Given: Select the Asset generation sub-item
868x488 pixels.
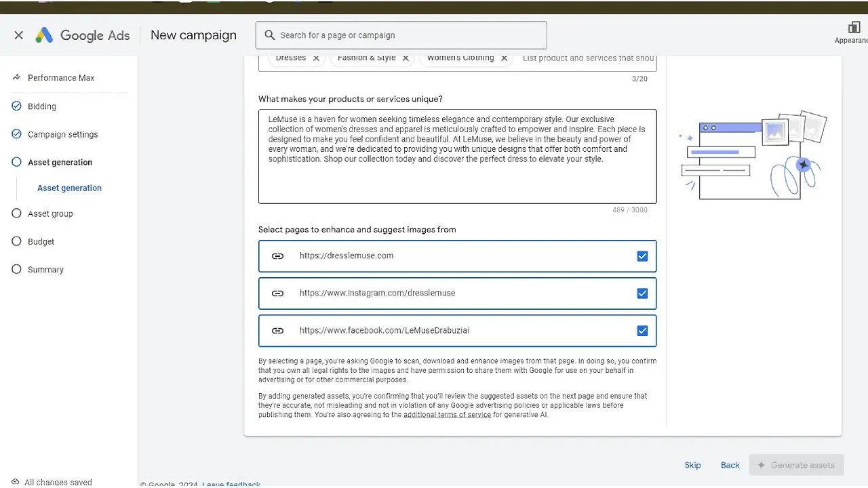Looking at the screenshot, I should pos(69,188).
